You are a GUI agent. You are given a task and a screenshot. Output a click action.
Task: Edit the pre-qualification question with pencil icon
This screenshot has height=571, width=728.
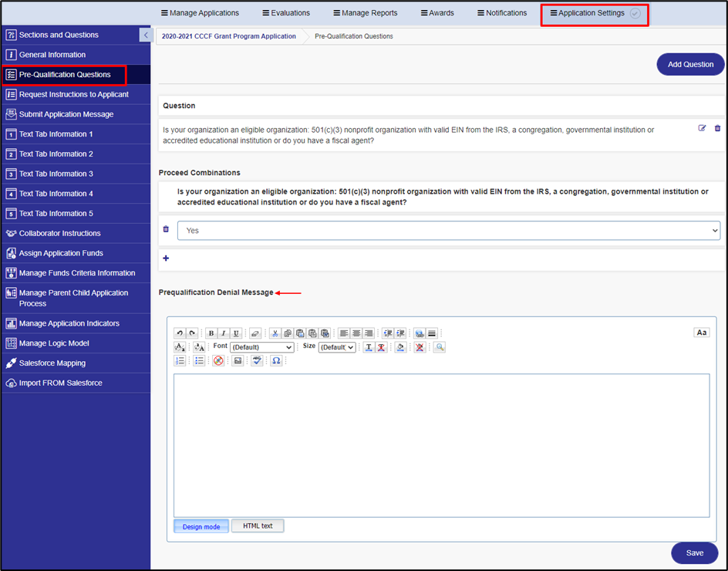pos(702,128)
